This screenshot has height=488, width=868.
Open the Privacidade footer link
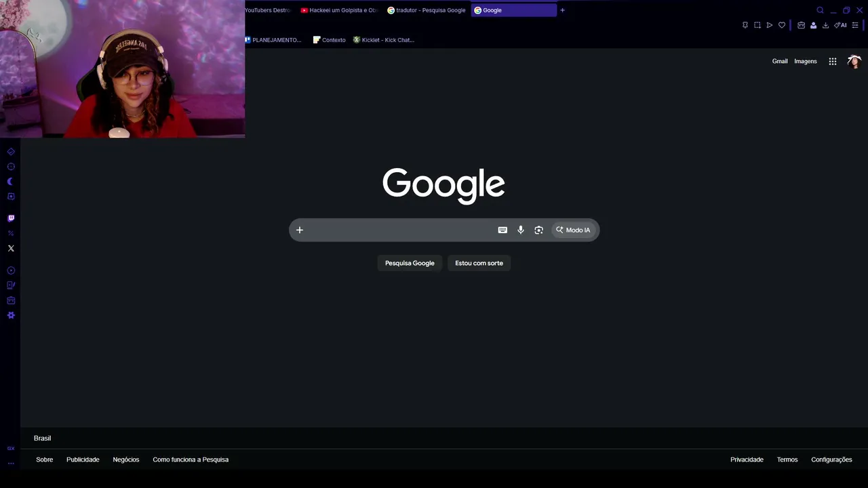(x=747, y=460)
